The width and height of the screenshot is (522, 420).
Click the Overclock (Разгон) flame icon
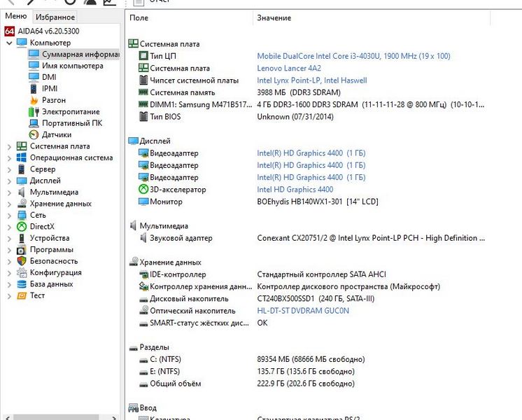click(x=34, y=100)
